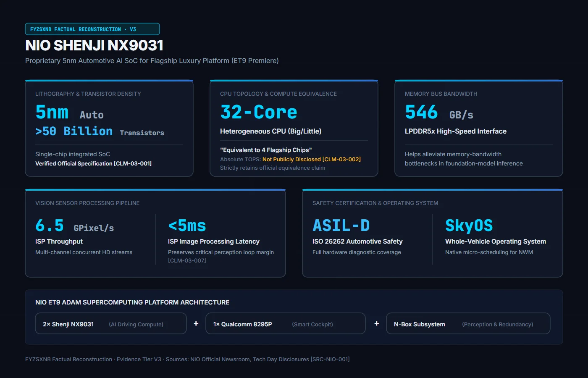Click 'Multi-channel concurrent HD streams'
The image size is (588, 378).
click(x=84, y=252)
